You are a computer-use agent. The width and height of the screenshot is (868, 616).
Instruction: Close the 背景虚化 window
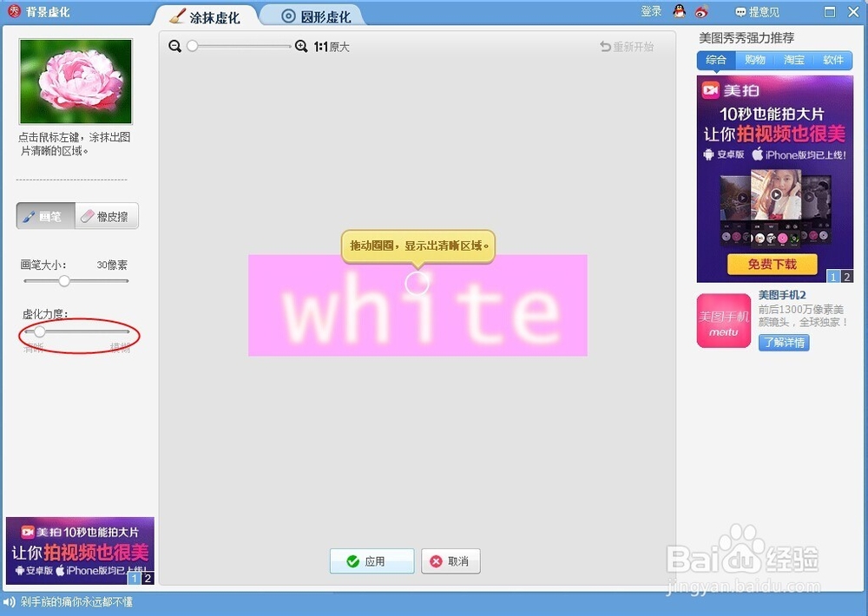coord(853,11)
